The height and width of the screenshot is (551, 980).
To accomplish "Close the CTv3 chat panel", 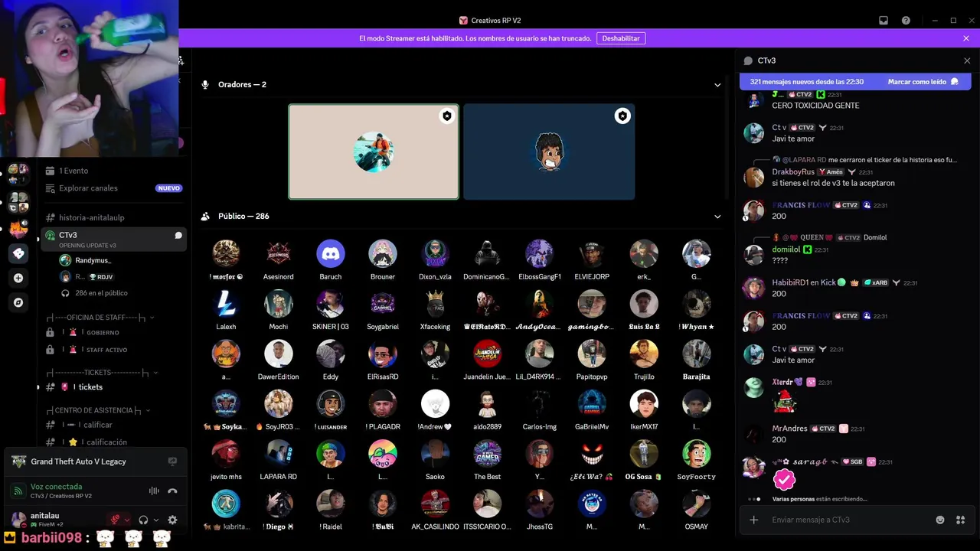I will pyautogui.click(x=967, y=60).
